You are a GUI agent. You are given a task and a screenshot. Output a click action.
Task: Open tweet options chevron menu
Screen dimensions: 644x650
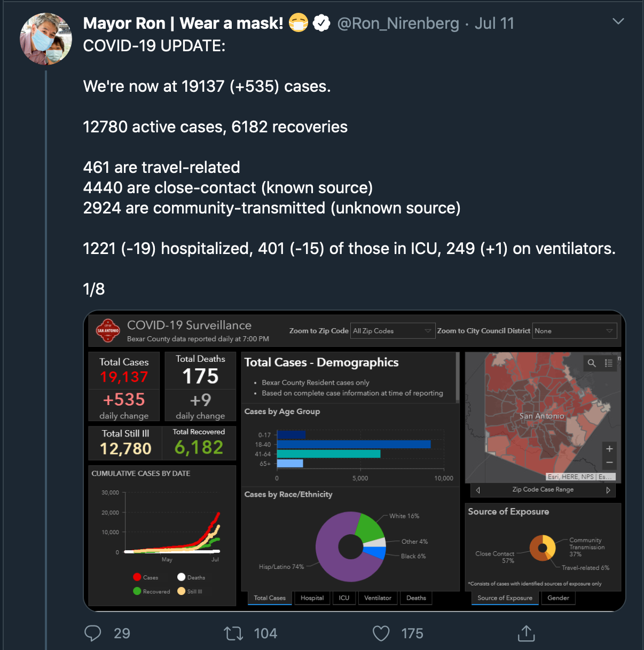click(x=618, y=21)
